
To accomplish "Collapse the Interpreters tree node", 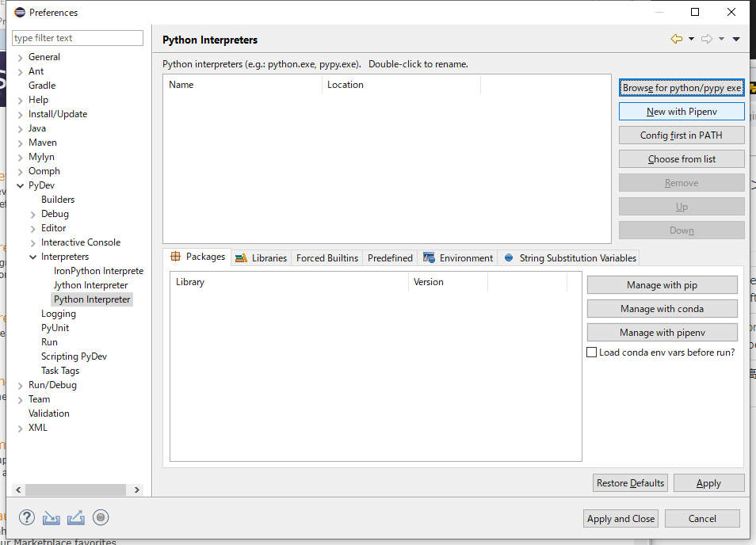I will coord(33,257).
